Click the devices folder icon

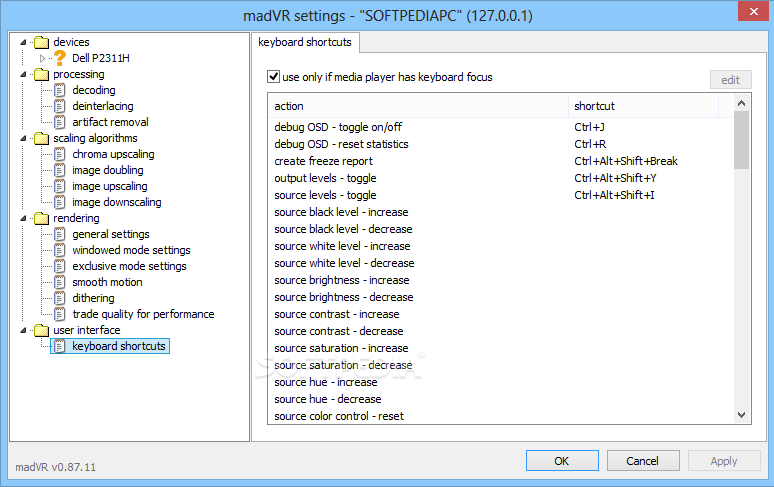[x=41, y=42]
